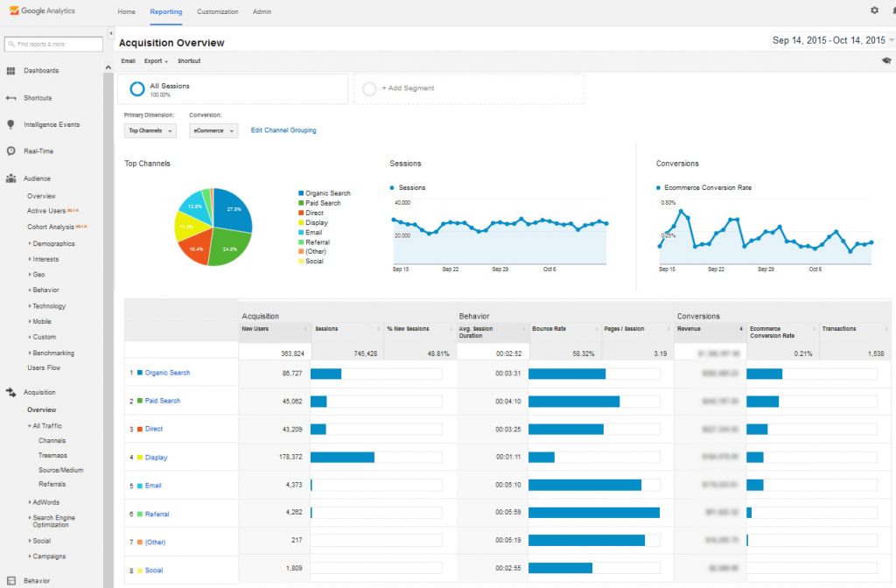Toggle the All Sessions segment circle
The image size is (896, 588).
click(137, 88)
